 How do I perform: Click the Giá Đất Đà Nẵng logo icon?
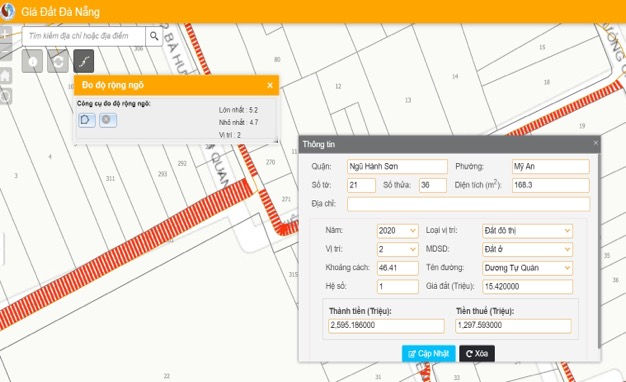click(x=7, y=11)
